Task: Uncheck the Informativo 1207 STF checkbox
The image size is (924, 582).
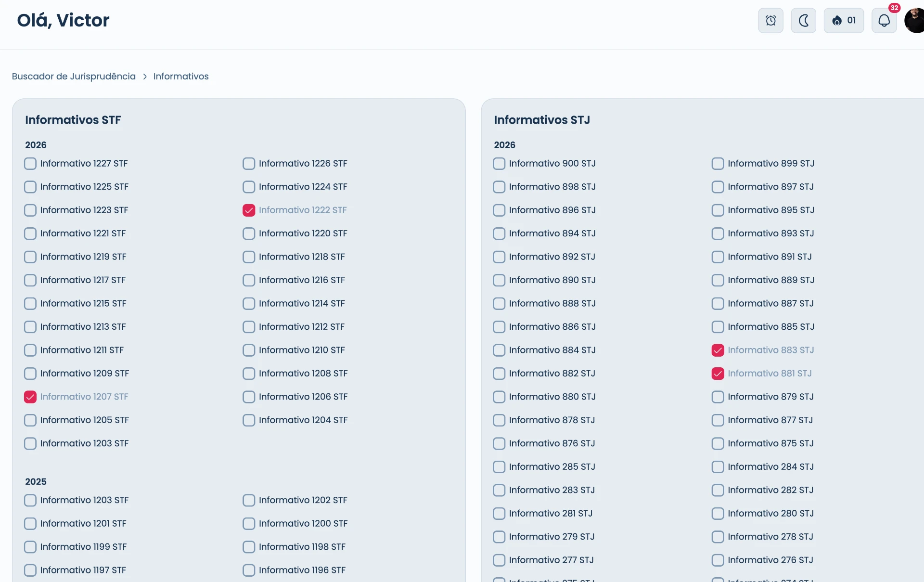Action: (x=30, y=397)
